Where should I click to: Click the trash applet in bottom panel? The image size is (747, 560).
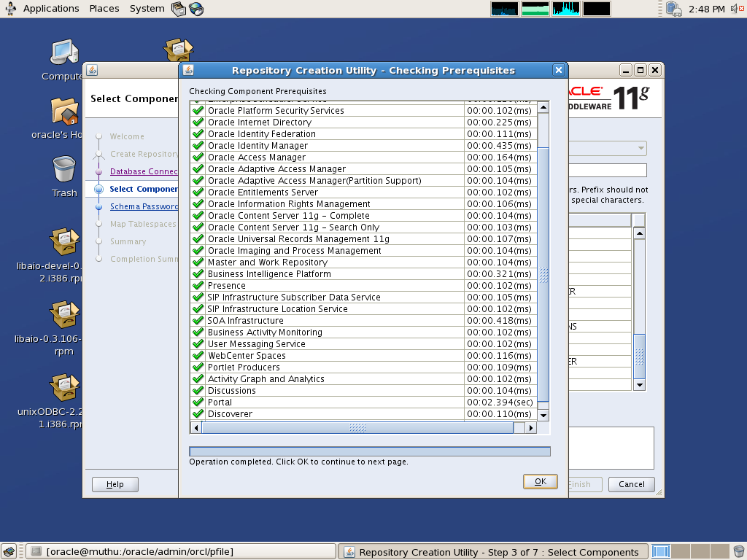(738, 551)
